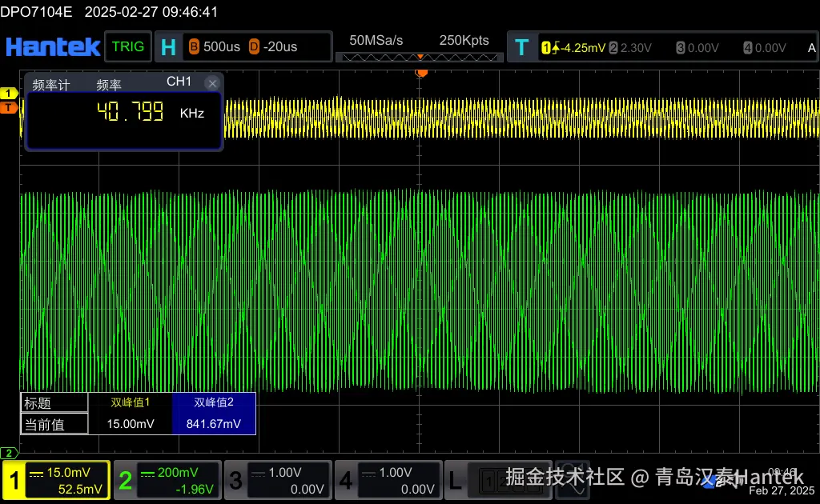Click the orange trigger level T marker
820x504 pixels.
(x=9, y=107)
